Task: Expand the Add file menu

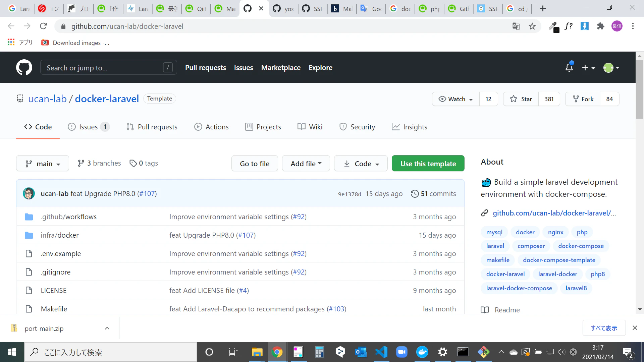Action: click(306, 164)
